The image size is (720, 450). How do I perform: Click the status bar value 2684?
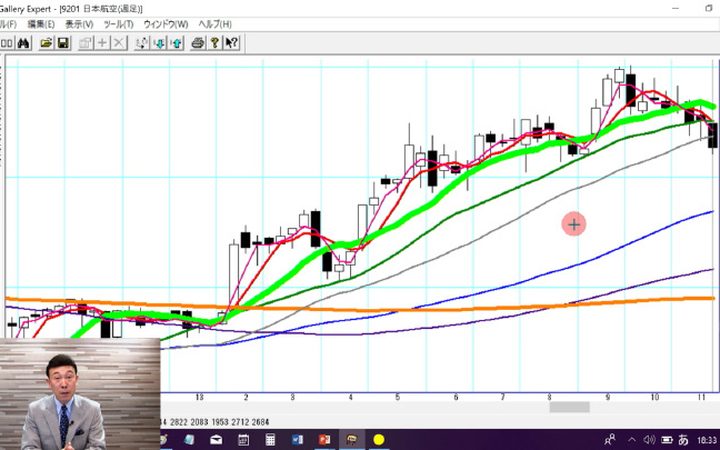pos(260,422)
